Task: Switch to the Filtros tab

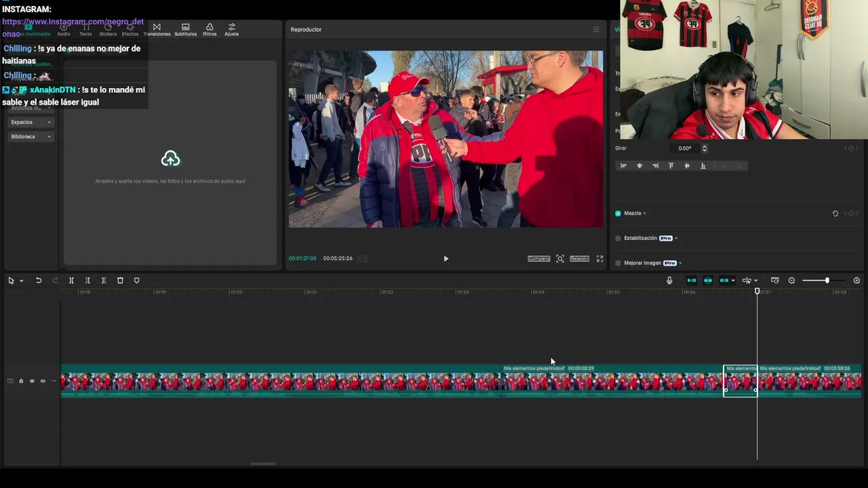Action: [x=210, y=30]
